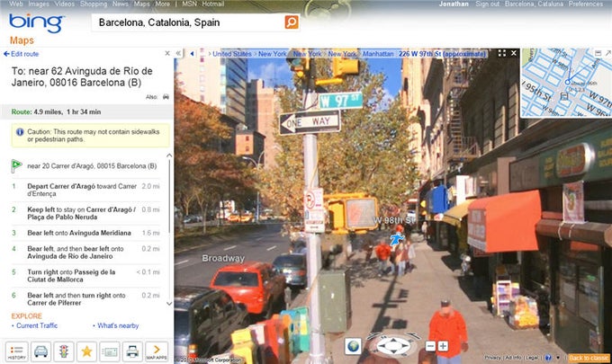Click directions list scroll down arrow
This screenshot has width=612, height=364.
pos(169,303)
